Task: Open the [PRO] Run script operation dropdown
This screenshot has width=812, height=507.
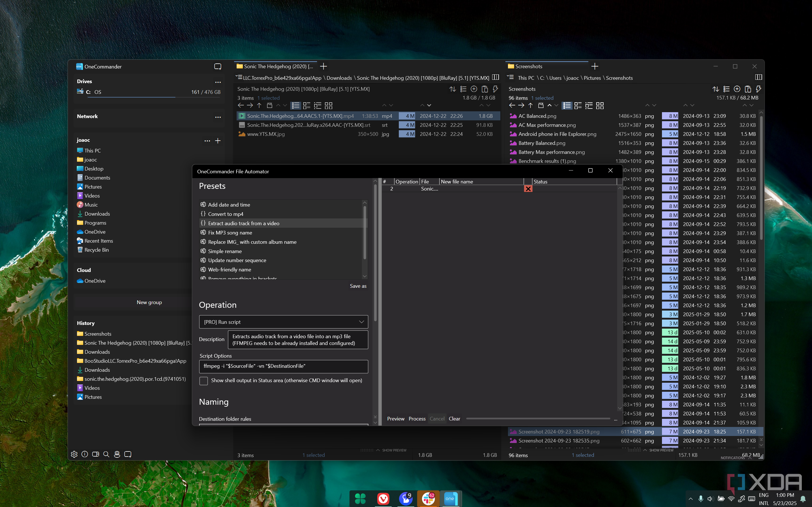Action: pyautogui.click(x=283, y=322)
